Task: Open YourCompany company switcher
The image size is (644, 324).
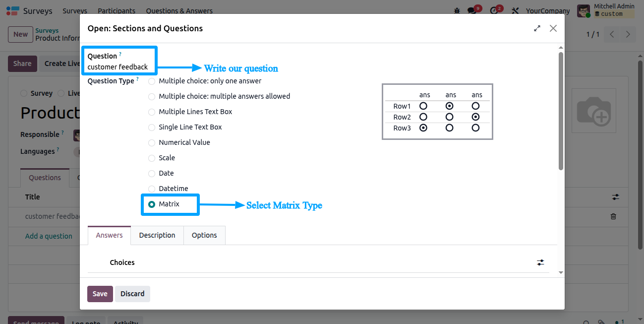Action: click(x=548, y=10)
